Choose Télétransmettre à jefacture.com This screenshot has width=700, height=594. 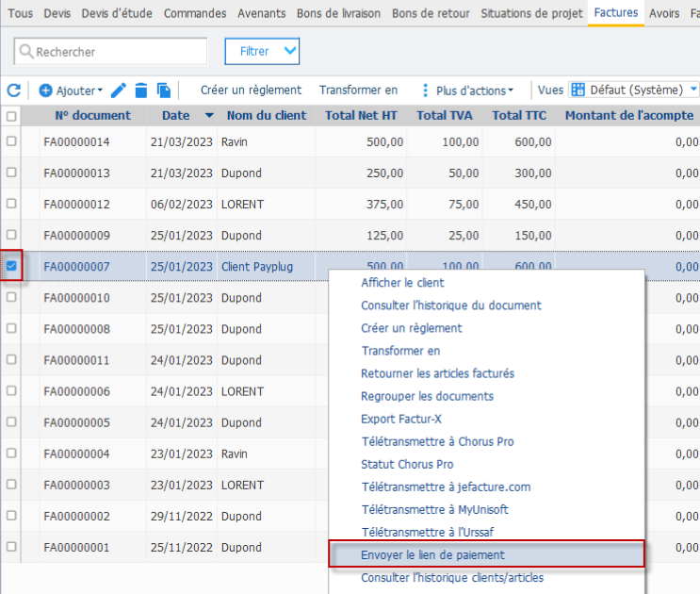[x=446, y=487]
